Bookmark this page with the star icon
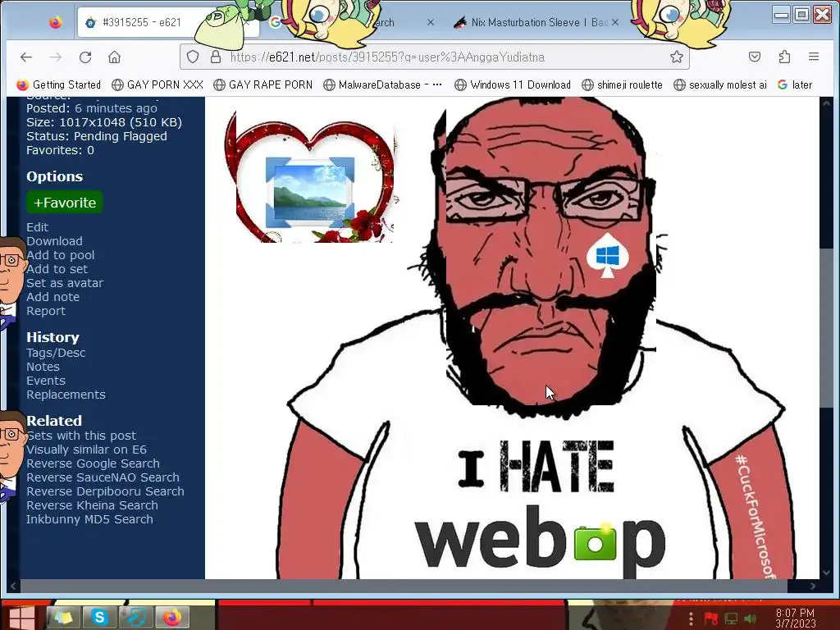This screenshot has width=840, height=630. point(677,57)
